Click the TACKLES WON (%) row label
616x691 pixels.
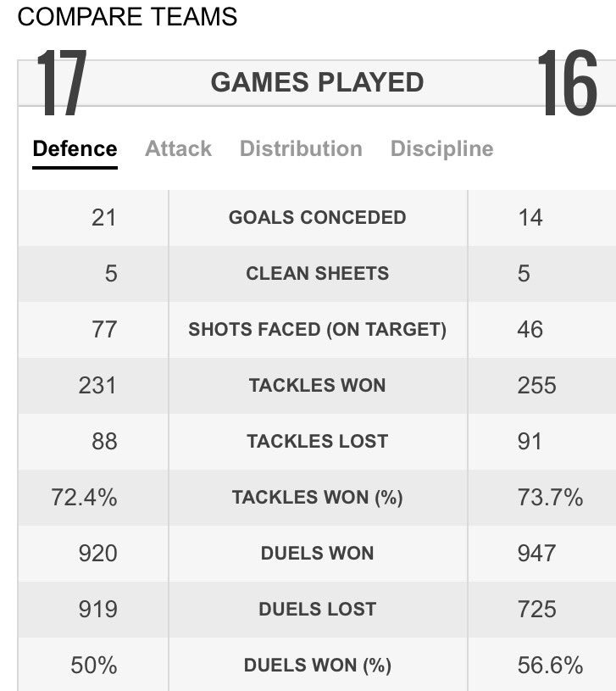(x=317, y=497)
